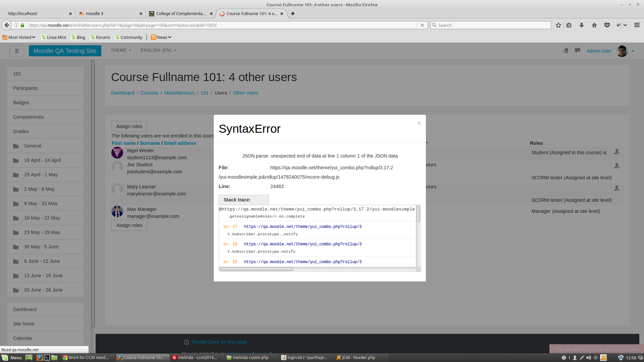Click Firefox back arrow button
The width and height of the screenshot is (644, 362).
(7, 25)
